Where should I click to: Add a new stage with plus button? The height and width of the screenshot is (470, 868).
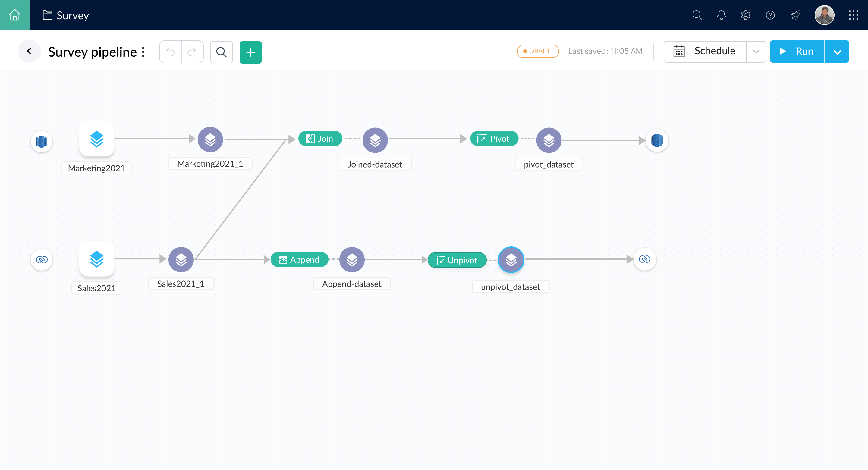point(250,52)
